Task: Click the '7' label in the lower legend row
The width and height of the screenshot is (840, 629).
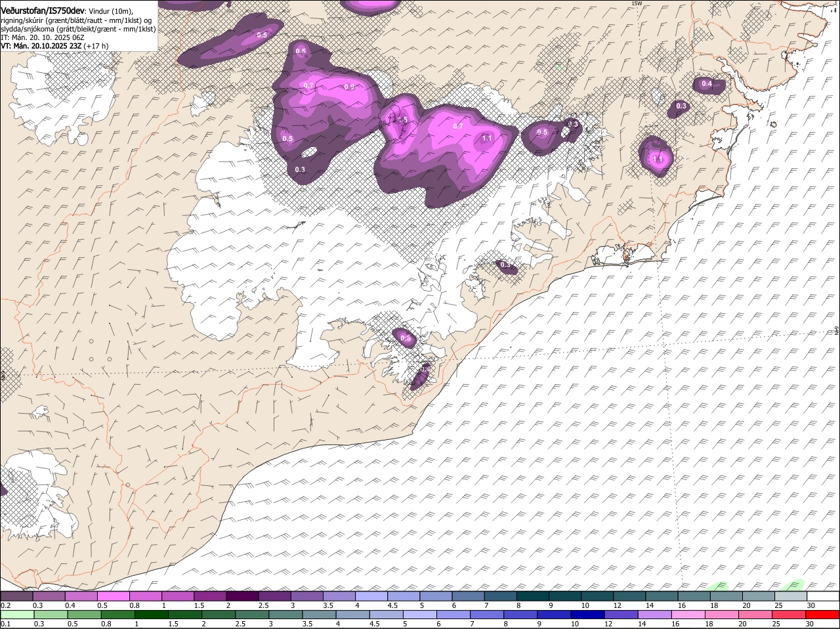Action: point(472,624)
